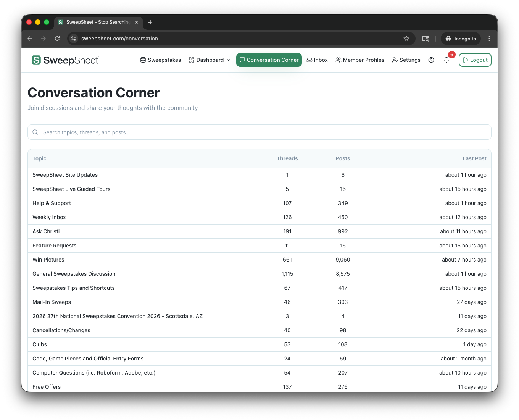Open the Ask Christi topic

pyautogui.click(x=46, y=231)
